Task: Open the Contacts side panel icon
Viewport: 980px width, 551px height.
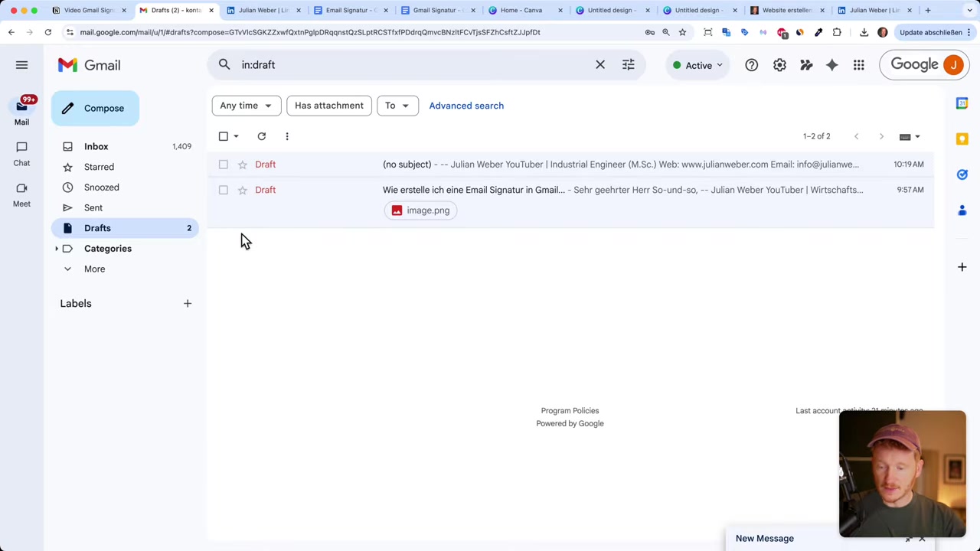Action: [x=962, y=210]
